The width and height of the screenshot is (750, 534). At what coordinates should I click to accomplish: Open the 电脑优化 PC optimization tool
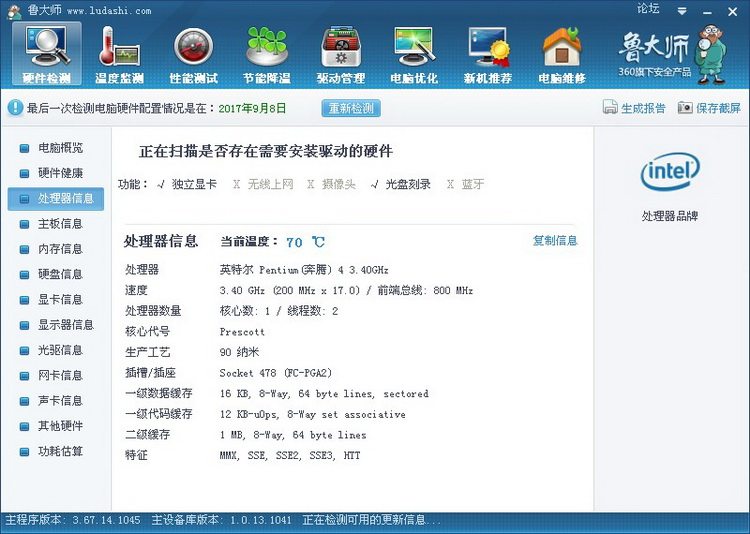click(414, 54)
